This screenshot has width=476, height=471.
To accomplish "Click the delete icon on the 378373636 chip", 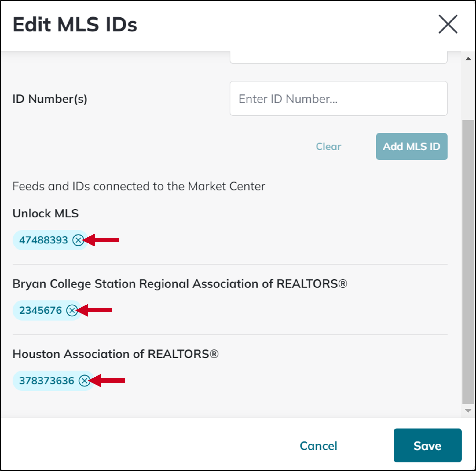I will pyautogui.click(x=85, y=381).
